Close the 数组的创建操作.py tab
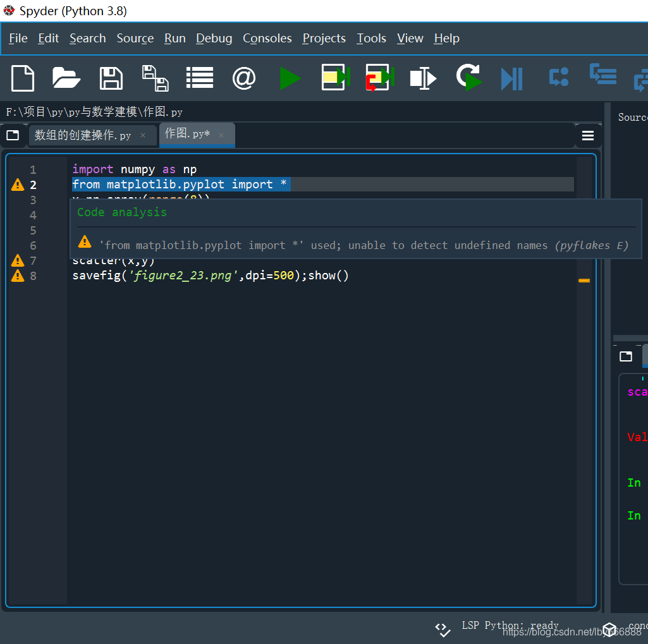648x644 pixels. pos(143,135)
